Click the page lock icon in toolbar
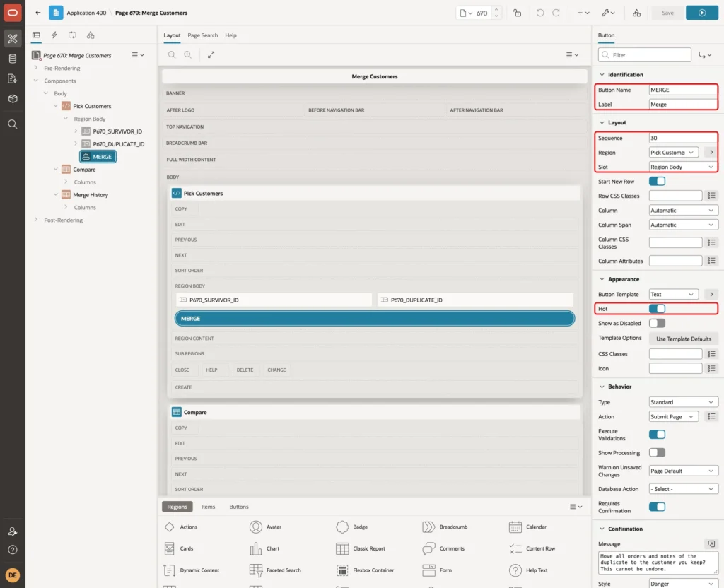Viewport: 724px width, 588px height. 517,13
